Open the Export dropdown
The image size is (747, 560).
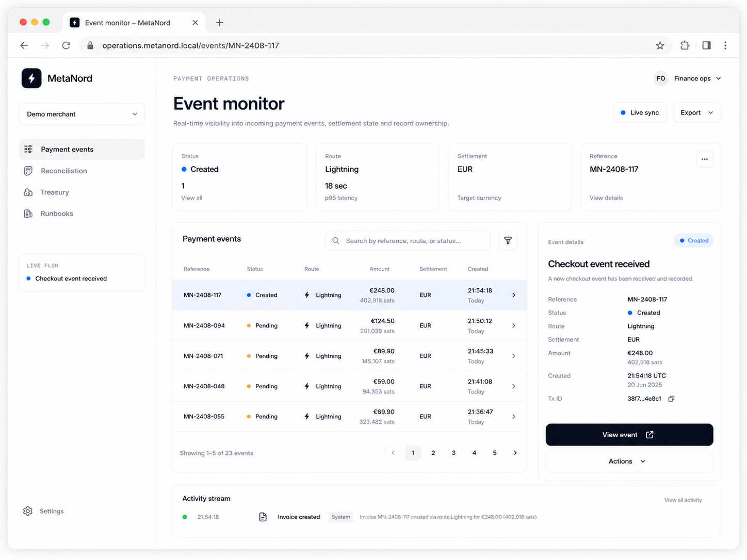tap(697, 112)
